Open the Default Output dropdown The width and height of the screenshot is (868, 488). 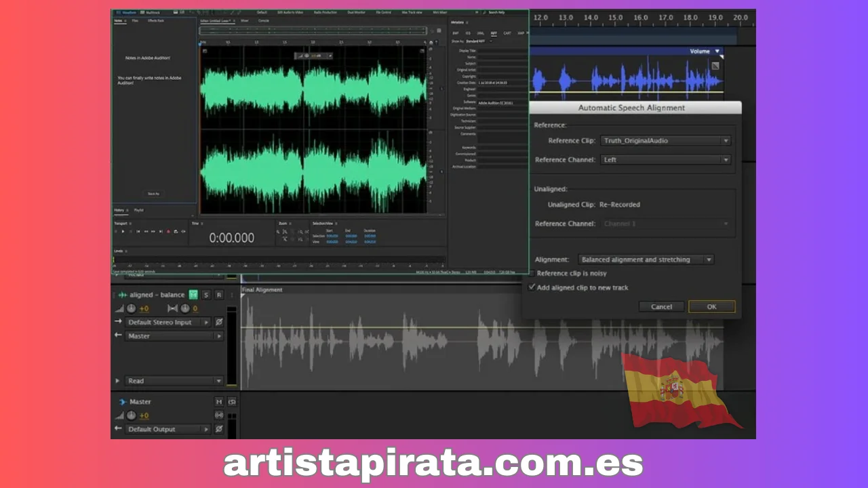[x=168, y=429]
